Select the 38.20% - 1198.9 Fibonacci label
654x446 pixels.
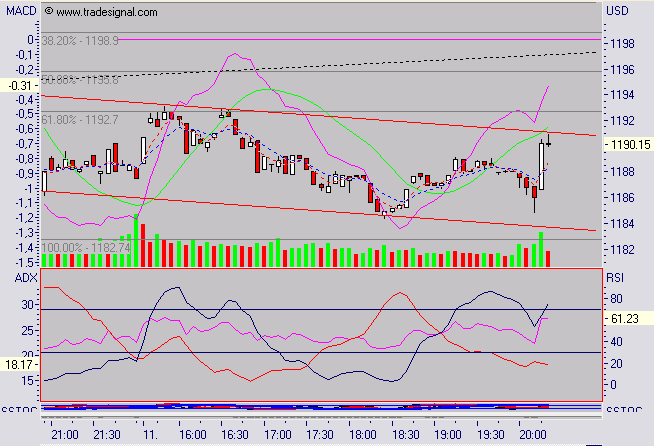(x=80, y=40)
